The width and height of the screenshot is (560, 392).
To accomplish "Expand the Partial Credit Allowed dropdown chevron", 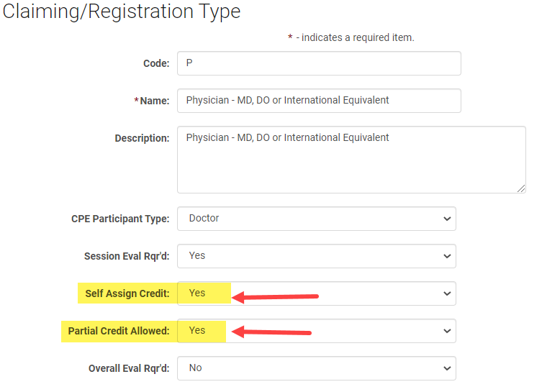I will [447, 331].
